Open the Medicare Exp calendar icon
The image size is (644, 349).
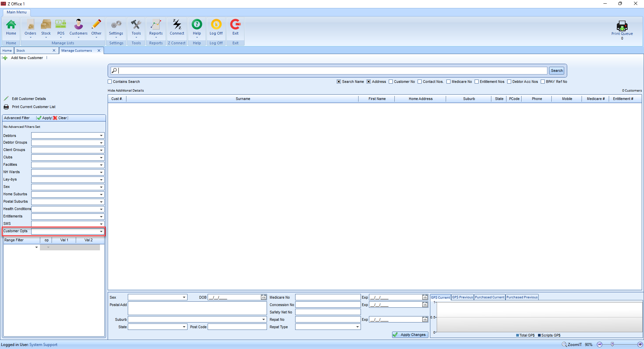pos(425,297)
